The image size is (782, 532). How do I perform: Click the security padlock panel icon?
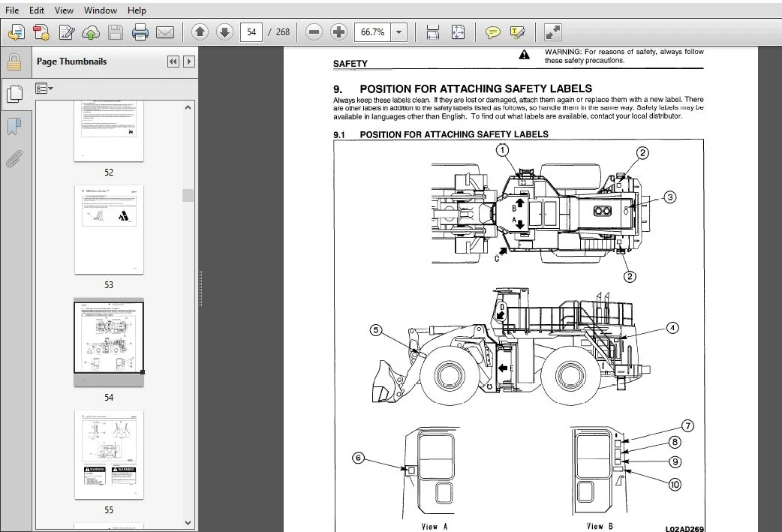tap(14, 62)
